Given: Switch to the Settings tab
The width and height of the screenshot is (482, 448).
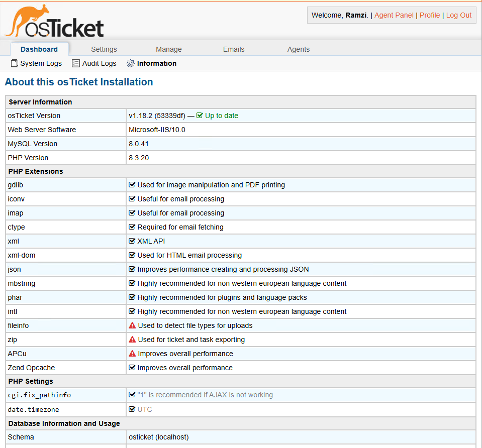Looking at the screenshot, I should point(104,49).
